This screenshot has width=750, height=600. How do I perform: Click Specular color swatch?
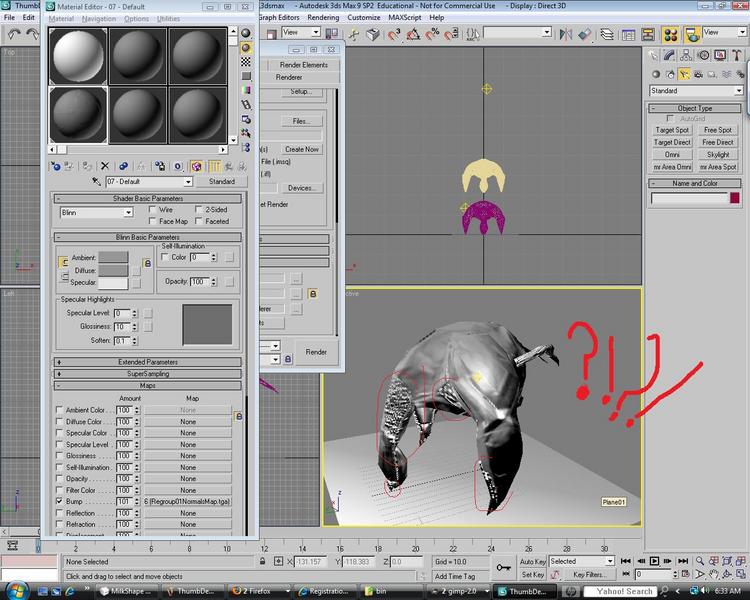tap(113, 283)
